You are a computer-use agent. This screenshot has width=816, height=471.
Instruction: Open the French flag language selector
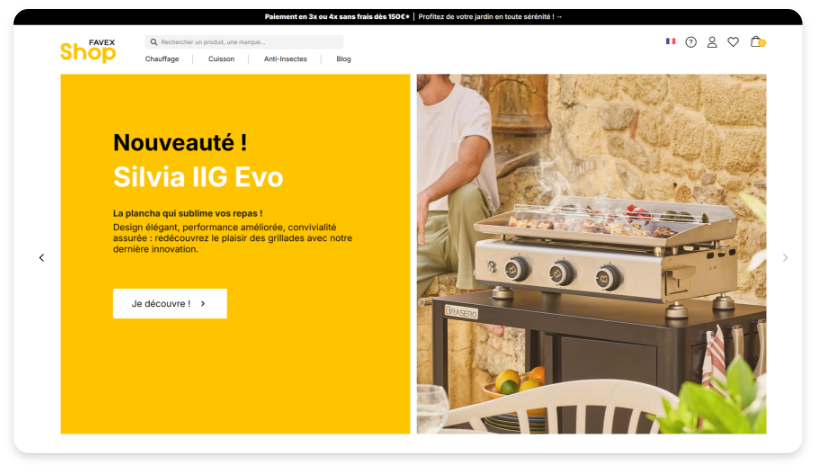[x=670, y=41]
